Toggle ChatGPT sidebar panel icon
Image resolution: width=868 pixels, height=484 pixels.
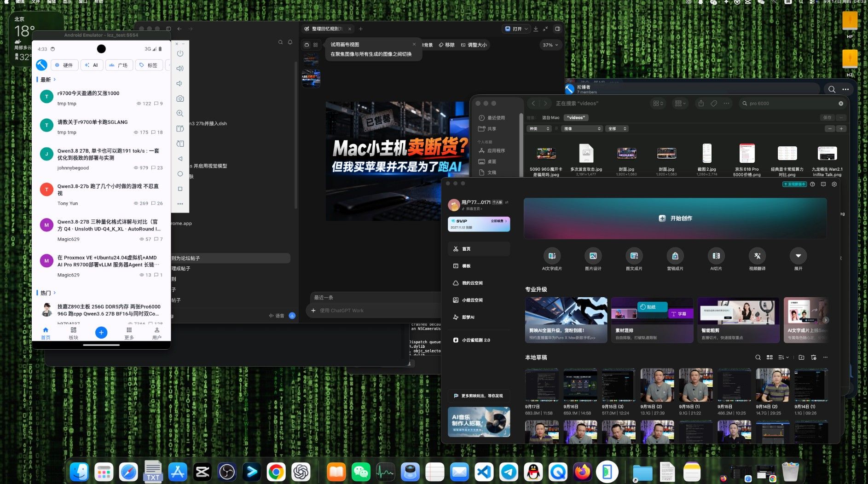point(558,29)
